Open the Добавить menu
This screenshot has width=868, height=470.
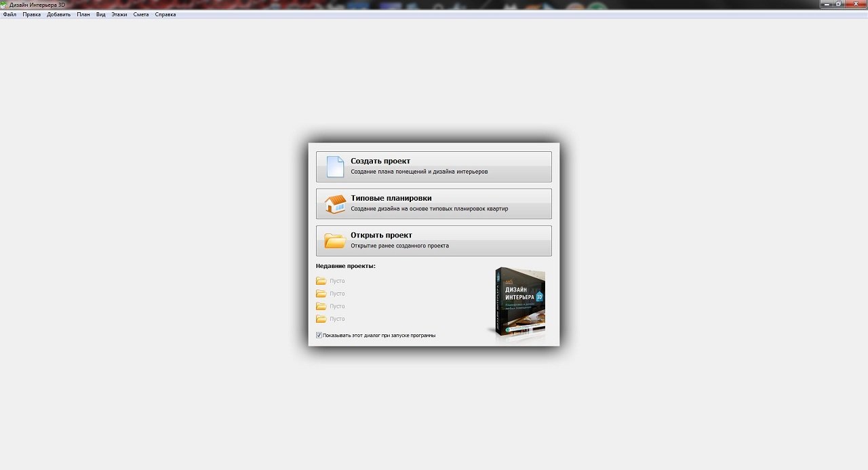pyautogui.click(x=58, y=14)
